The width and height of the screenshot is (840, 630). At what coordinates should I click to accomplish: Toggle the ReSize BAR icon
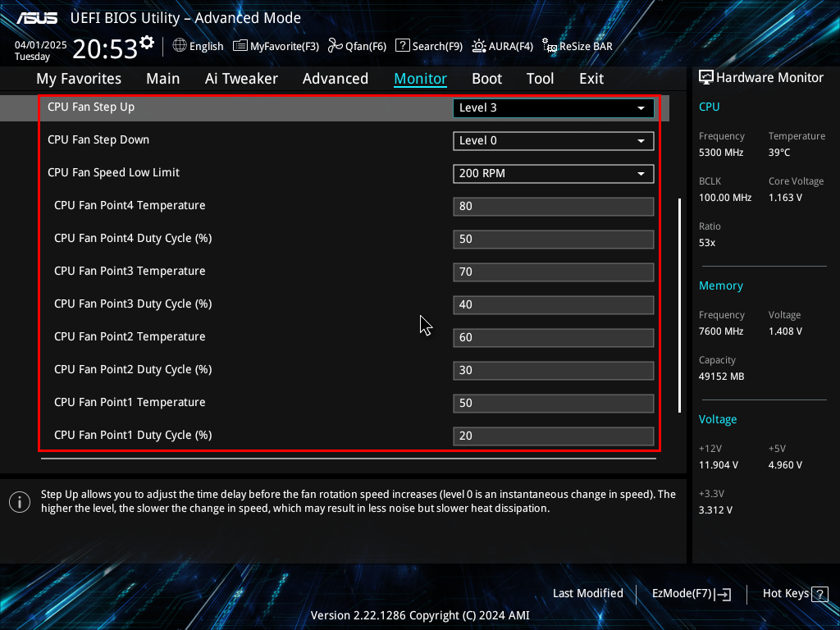point(550,46)
